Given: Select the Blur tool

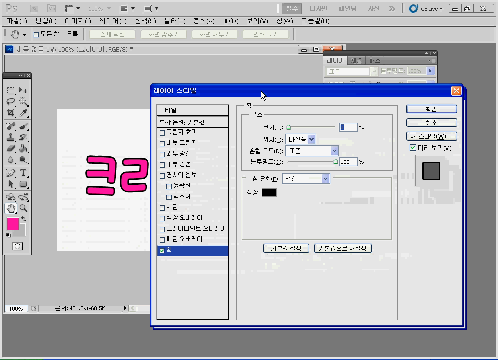Looking at the screenshot, I should click(10, 160).
